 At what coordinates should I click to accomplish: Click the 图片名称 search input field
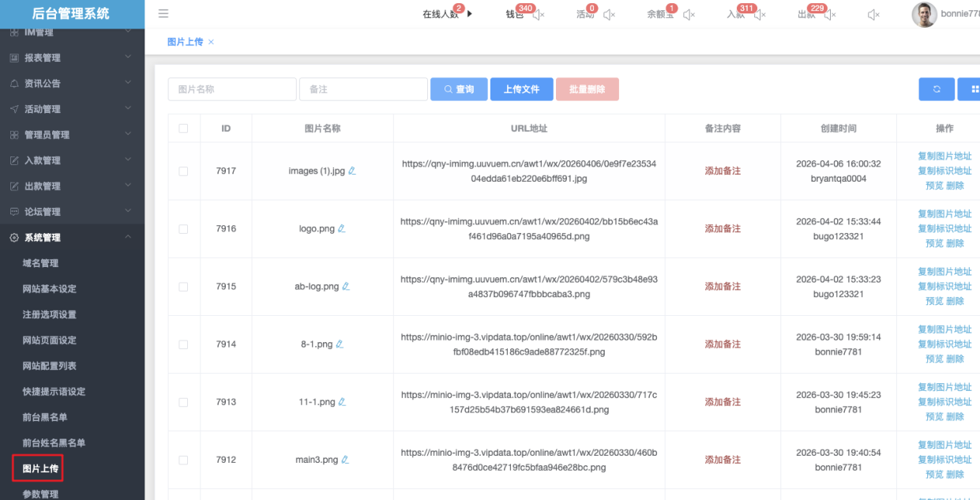click(x=232, y=89)
